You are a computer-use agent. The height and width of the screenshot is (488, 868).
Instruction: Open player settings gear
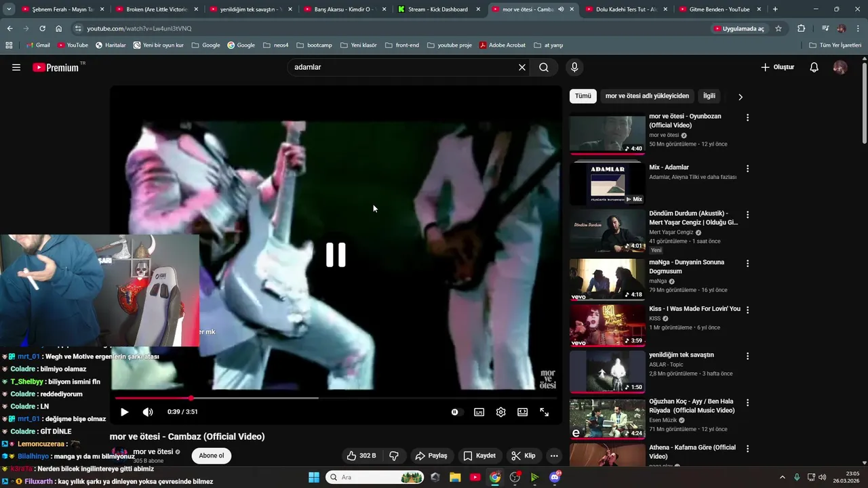click(x=500, y=411)
